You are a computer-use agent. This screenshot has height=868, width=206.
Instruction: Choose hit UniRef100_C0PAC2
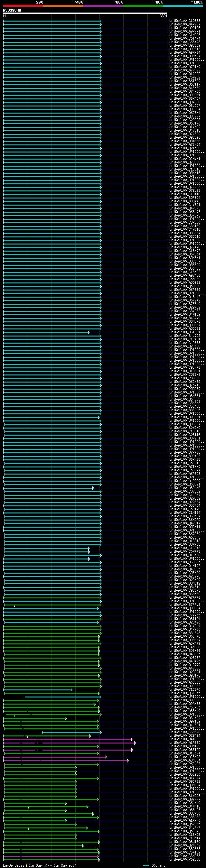point(185,120)
